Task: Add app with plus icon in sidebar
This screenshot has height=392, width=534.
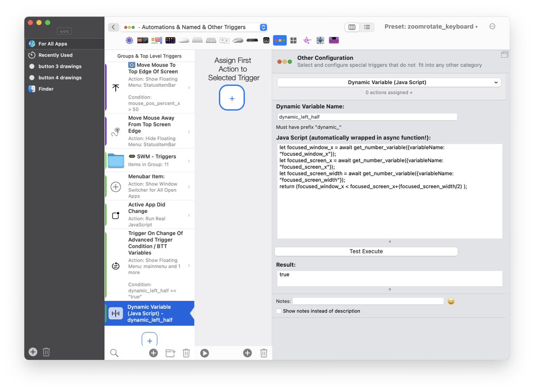Action: pyautogui.click(x=33, y=352)
